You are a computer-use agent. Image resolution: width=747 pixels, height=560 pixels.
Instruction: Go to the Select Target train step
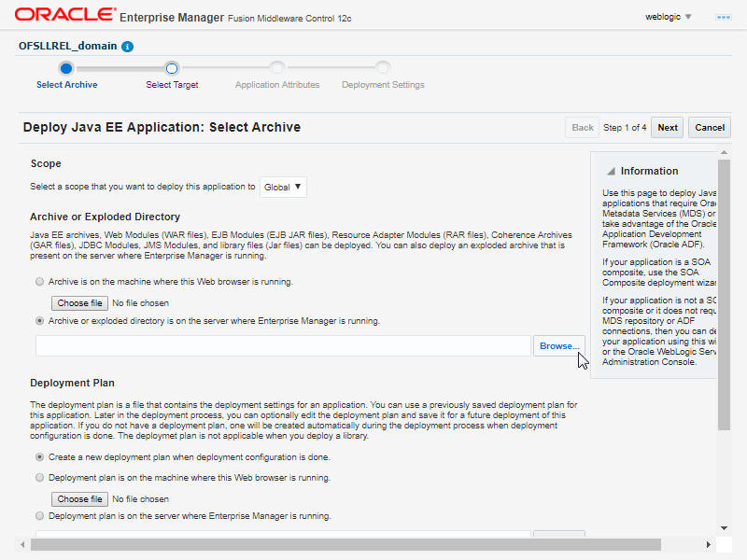(x=172, y=85)
